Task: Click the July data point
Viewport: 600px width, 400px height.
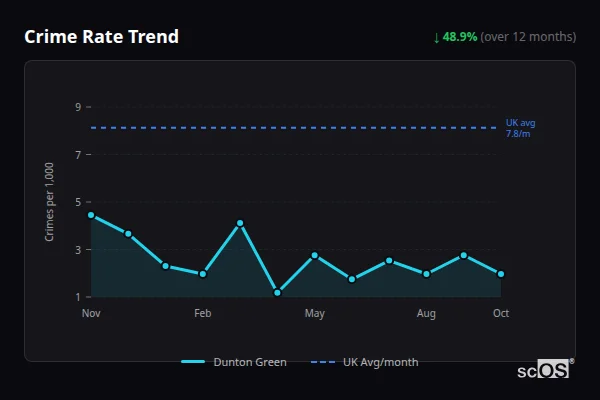Action: [389, 261]
